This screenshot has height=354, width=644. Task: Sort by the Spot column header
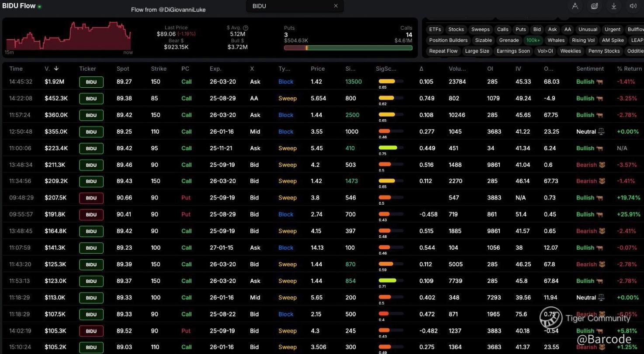click(123, 69)
